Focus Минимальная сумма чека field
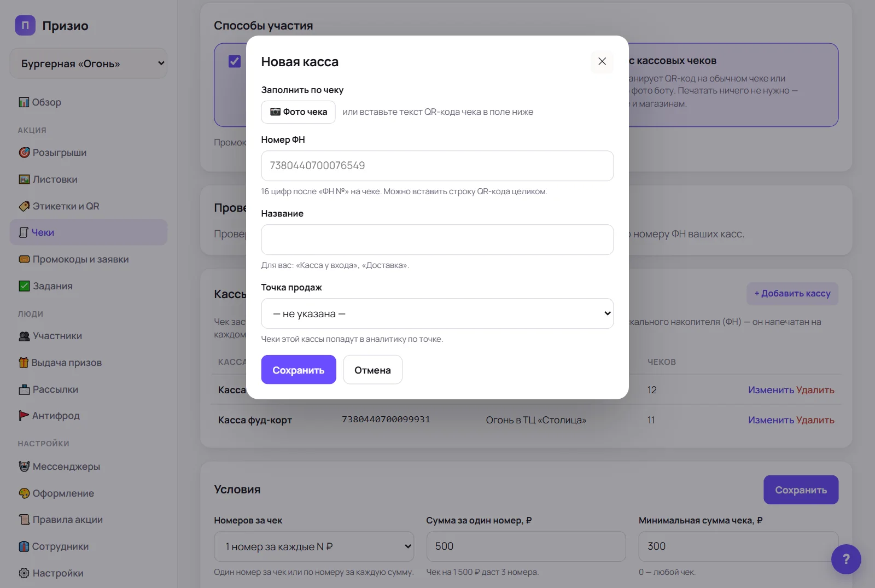 [x=738, y=546]
